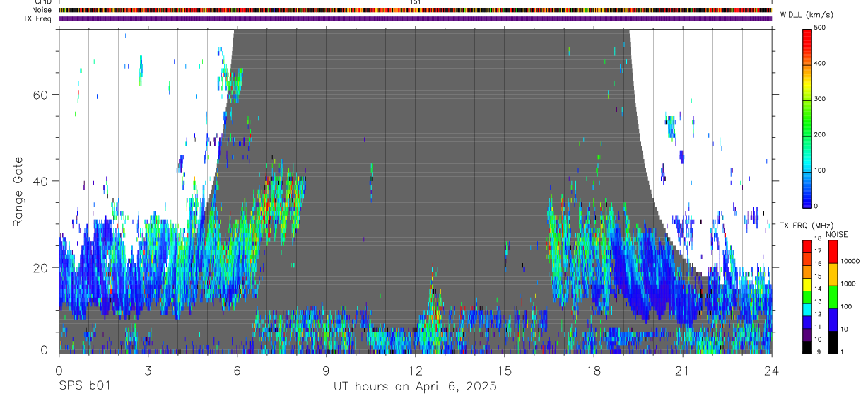Click the '14' tick on the TX FRQ scale
Screen dimensions: 868x401
pyautogui.click(x=819, y=289)
